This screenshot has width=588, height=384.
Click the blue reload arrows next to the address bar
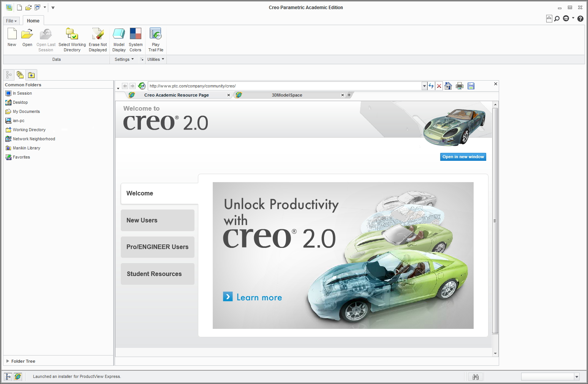[431, 86]
